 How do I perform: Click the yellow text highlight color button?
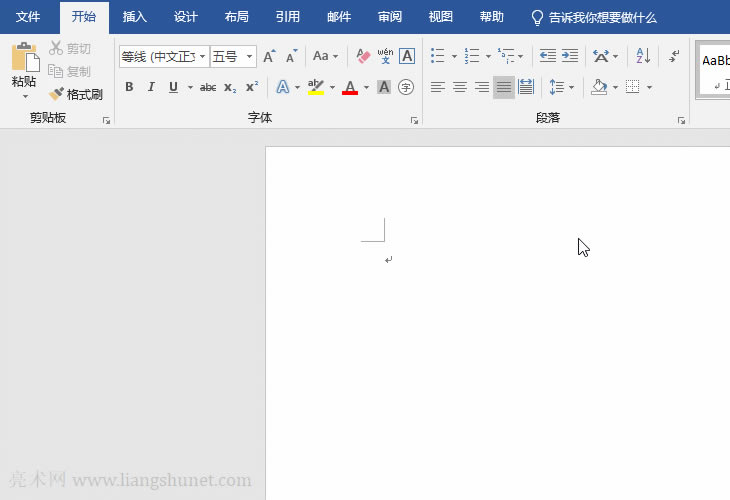point(315,88)
